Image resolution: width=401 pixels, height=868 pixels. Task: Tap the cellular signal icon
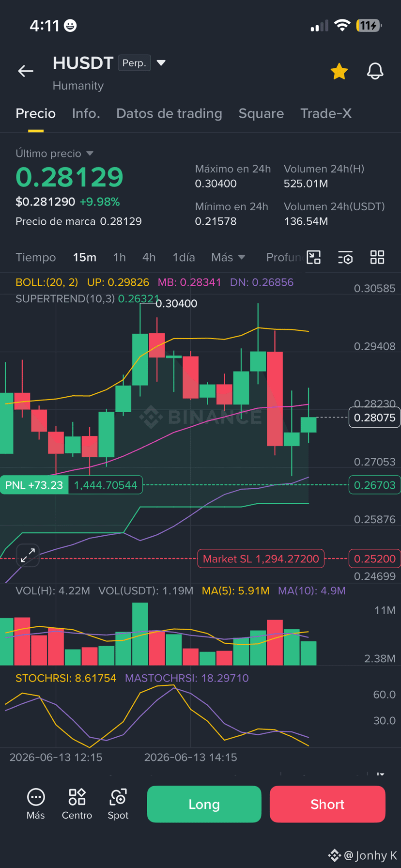319,26
